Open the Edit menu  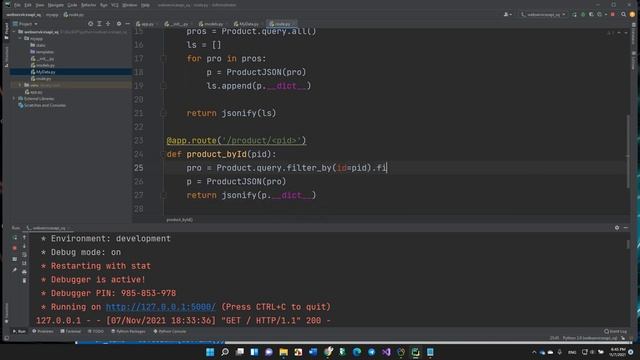(28, 5)
